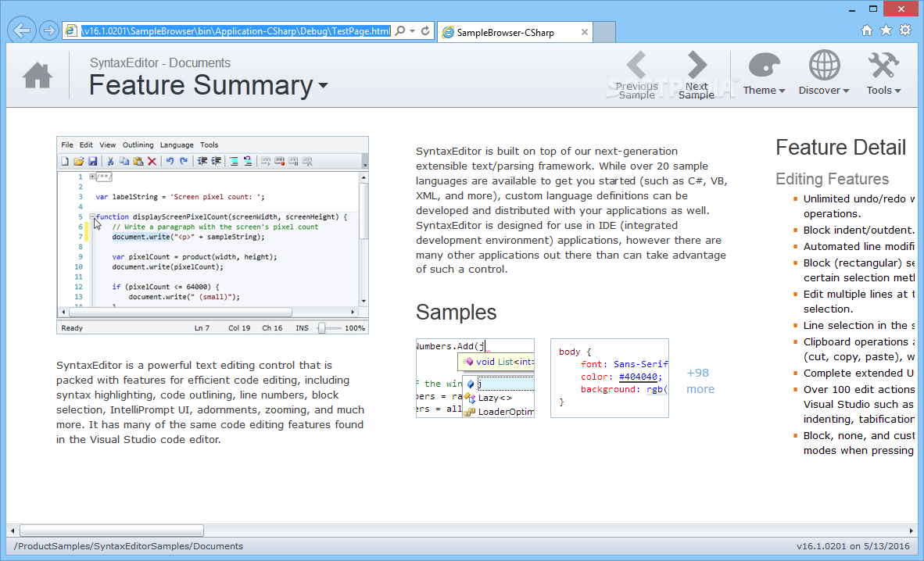Click the page scrollbar left arrow
Image resolution: width=924 pixels, height=561 pixels.
pyautogui.click(x=13, y=531)
